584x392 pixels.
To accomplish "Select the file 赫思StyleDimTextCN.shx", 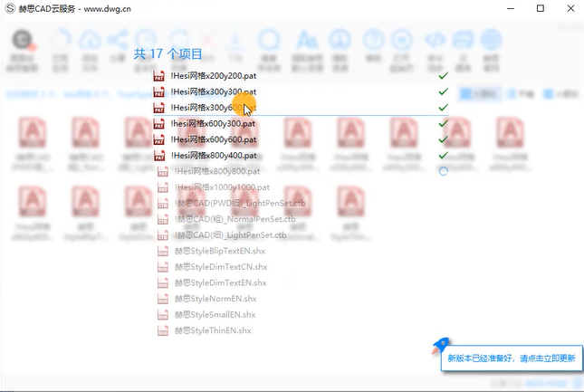I will point(221,267).
